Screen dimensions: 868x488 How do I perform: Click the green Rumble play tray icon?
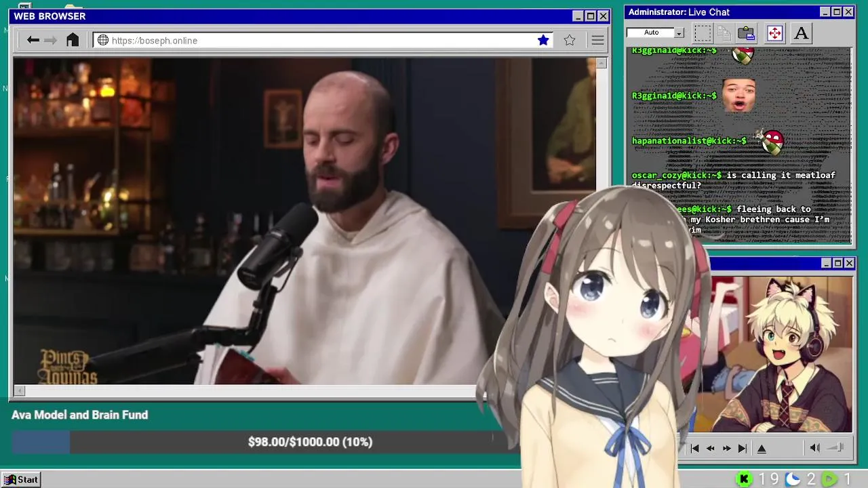click(829, 479)
